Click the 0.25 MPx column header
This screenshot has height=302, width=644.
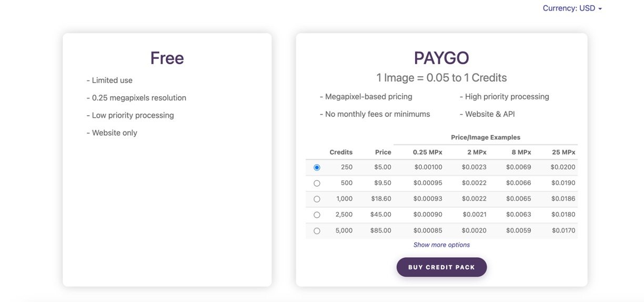[427, 152]
